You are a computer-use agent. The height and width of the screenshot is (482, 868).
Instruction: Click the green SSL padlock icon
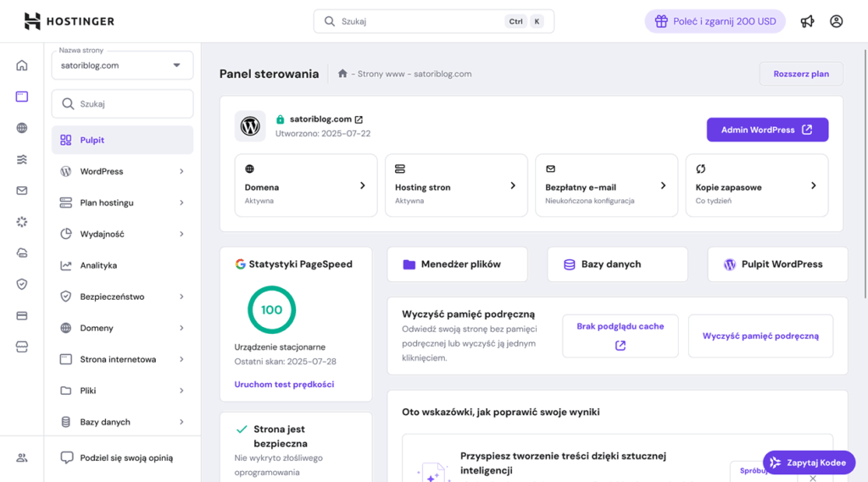pos(280,119)
